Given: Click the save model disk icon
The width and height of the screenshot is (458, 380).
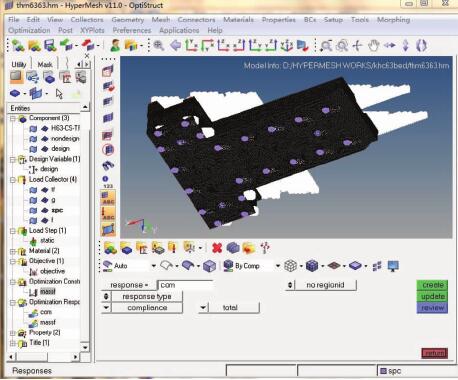Looking at the screenshot, I should [50, 46].
